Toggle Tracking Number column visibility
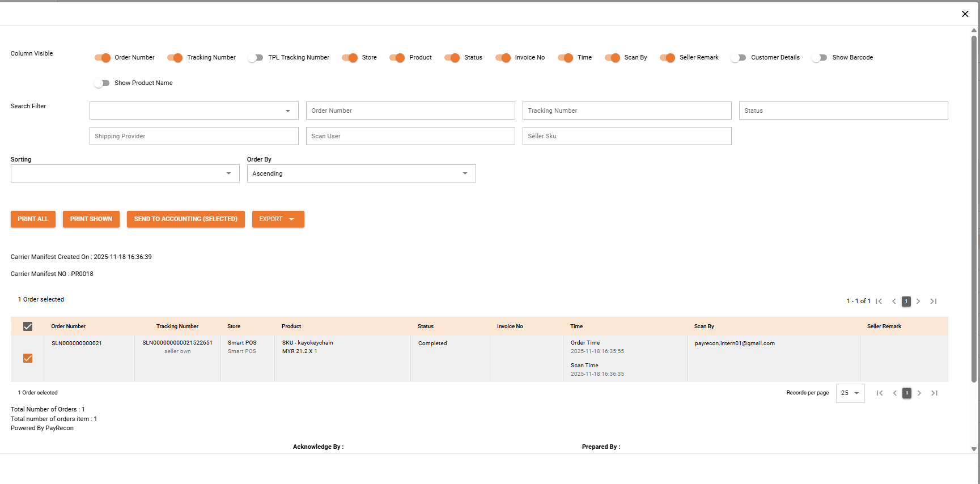The height and width of the screenshot is (484, 980). click(x=175, y=58)
